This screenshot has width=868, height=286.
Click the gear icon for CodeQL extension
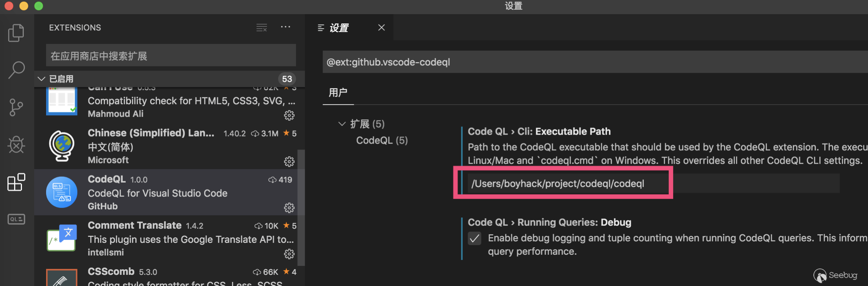click(x=289, y=208)
